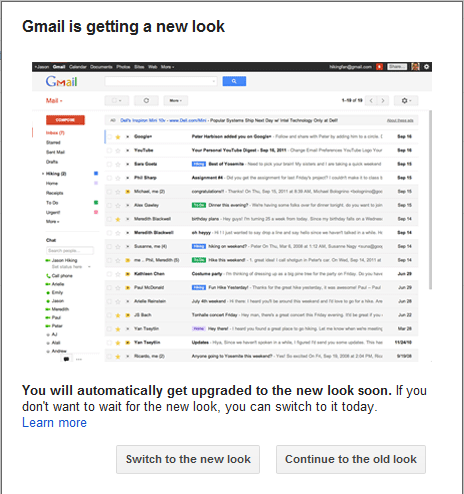The width and height of the screenshot is (464, 494).
Task: Open the select-all checkbox dropdown in preview toolbar
Action: (x=117, y=100)
